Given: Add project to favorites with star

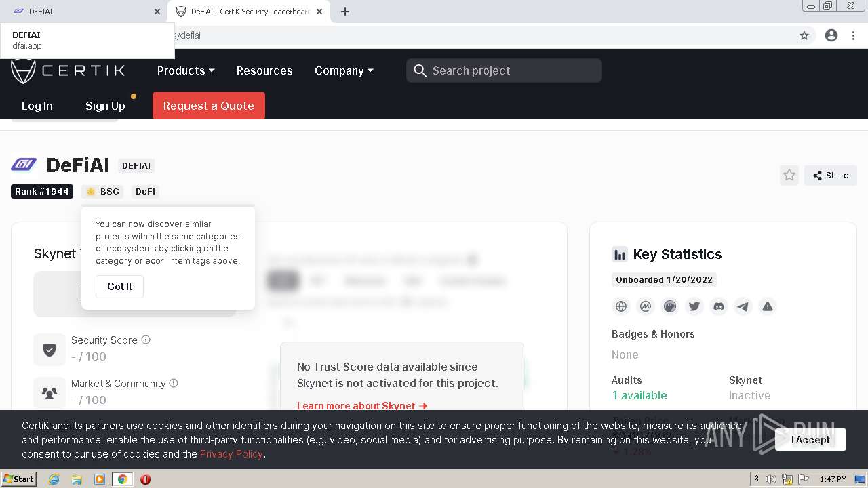Looking at the screenshot, I should click(x=789, y=176).
